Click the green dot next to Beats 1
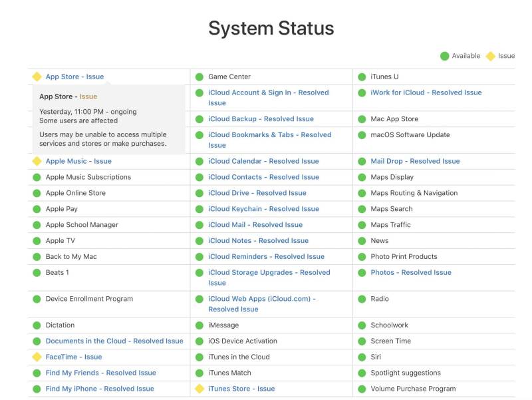Screen dimensions: 532x400 (37, 273)
